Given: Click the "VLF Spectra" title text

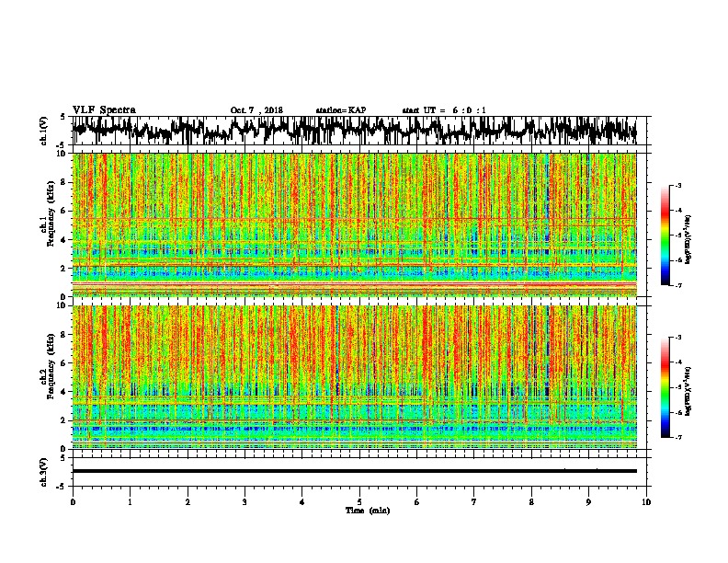Looking at the screenshot, I should (x=104, y=110).
